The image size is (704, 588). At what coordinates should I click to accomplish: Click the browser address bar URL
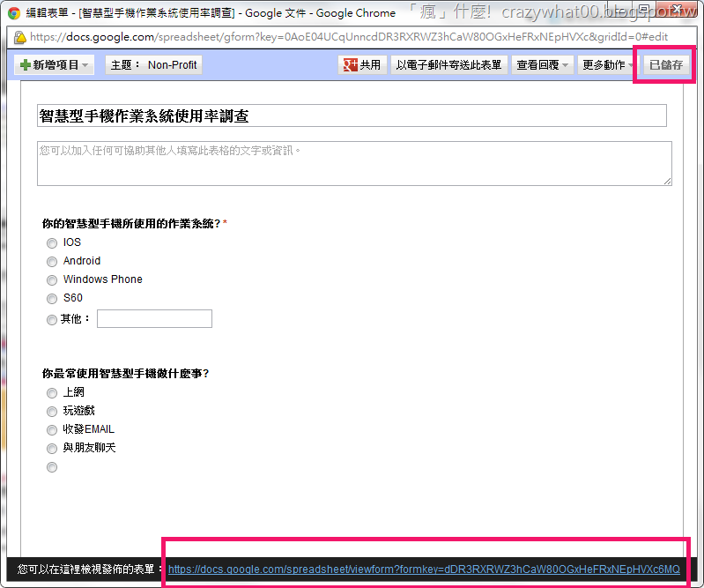[x=349, y=37]
